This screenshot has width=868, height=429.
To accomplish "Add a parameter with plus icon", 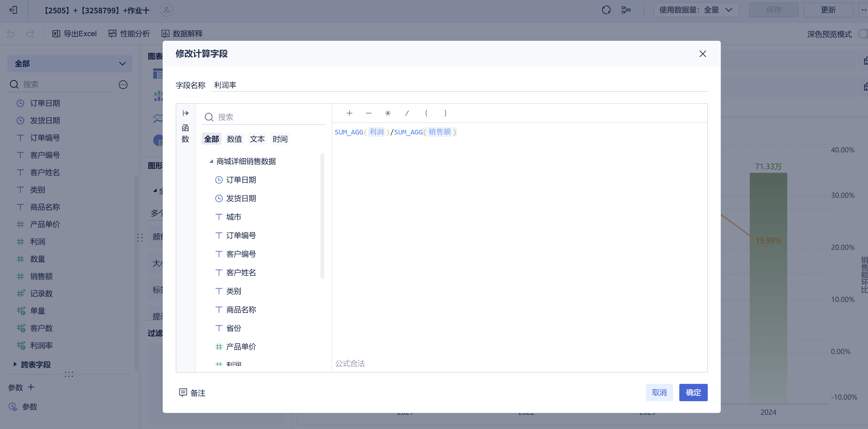I will point(31,387).
